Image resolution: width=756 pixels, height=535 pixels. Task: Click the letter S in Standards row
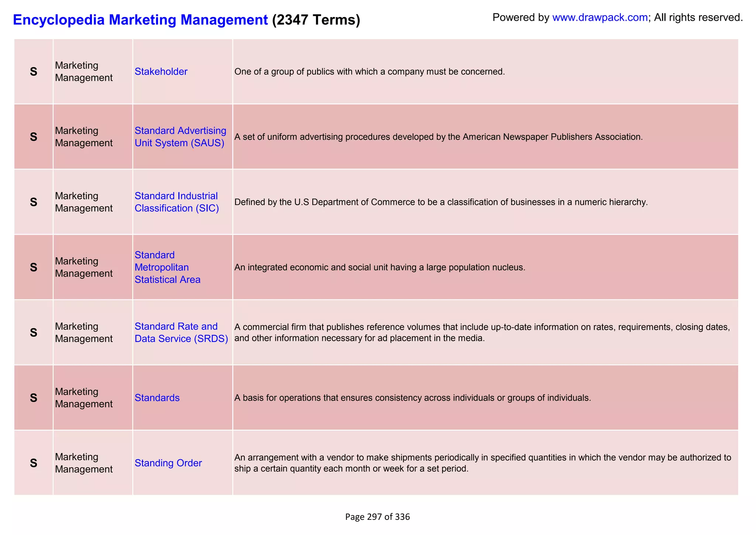pyautogui.click(x=34, y=398)
